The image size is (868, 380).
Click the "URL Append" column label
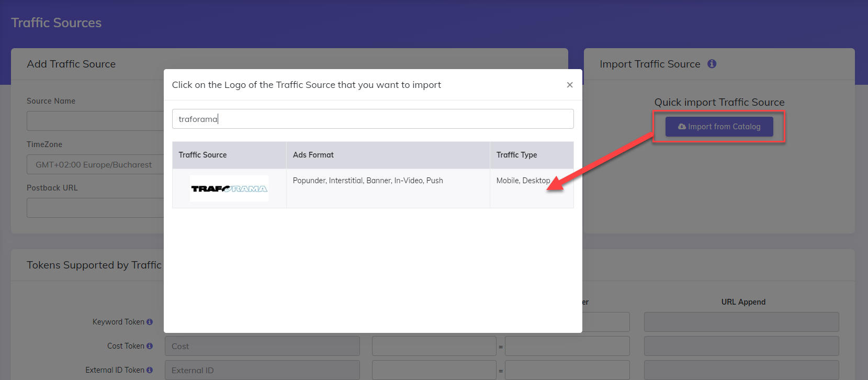743,302
